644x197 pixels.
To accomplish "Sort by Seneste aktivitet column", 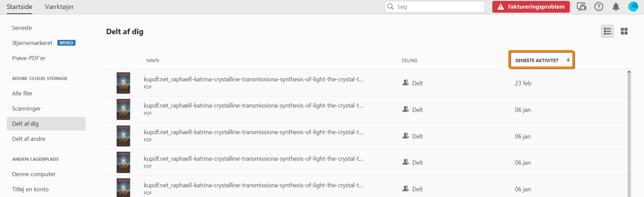I will pos(537,61).
